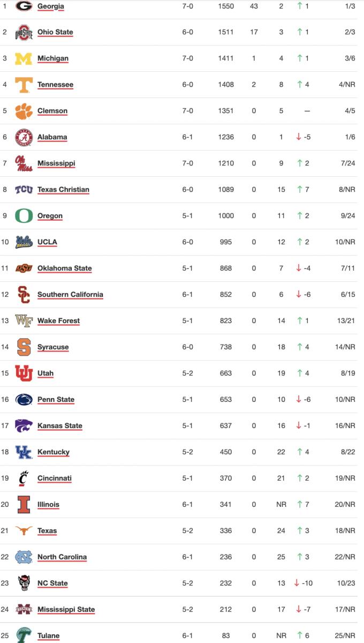364x643 pixels.
Task: Click the Ohio State Buckeyes logo
Action: pos(24,32)
